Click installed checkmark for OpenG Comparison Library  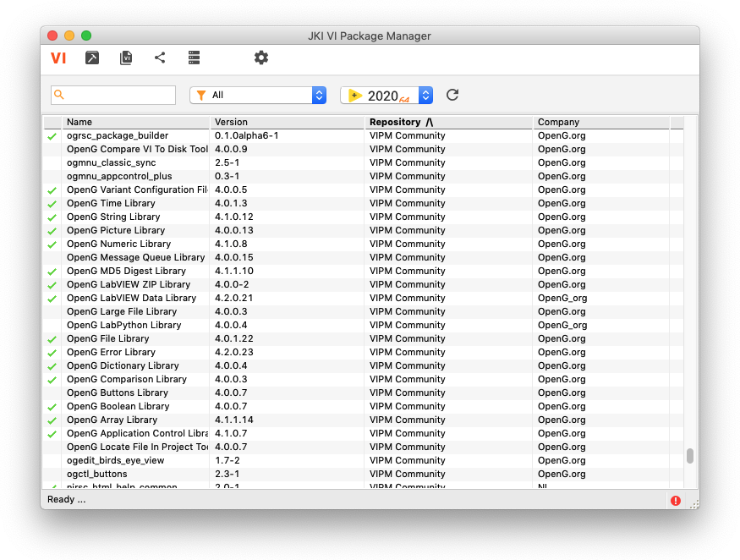52,380
